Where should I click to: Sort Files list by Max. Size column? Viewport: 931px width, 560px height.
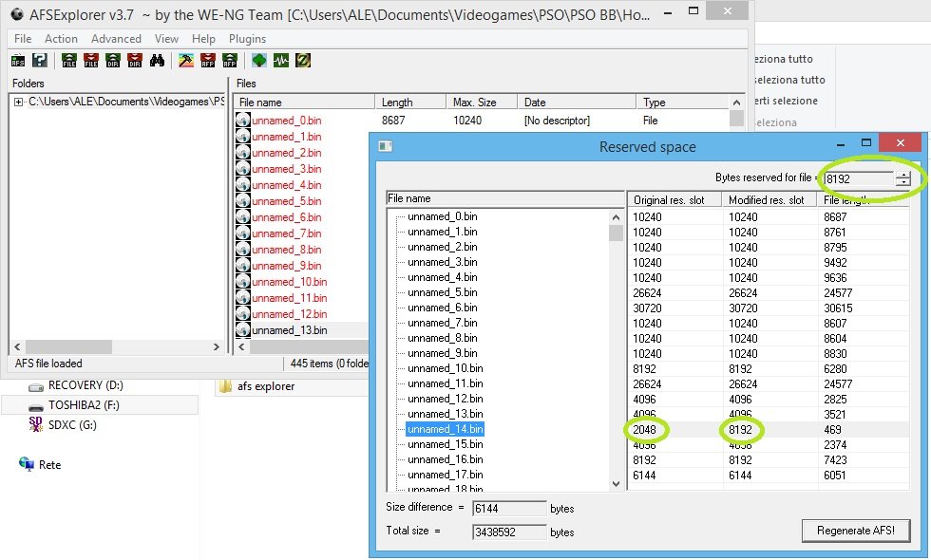[x=482, y=103]
